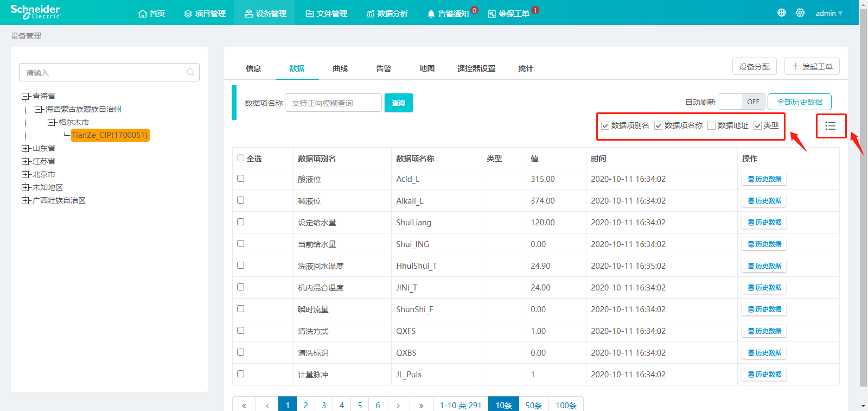
Task: Expand the 广西壮族自治区 tree node
Action: tap(25, 200)
